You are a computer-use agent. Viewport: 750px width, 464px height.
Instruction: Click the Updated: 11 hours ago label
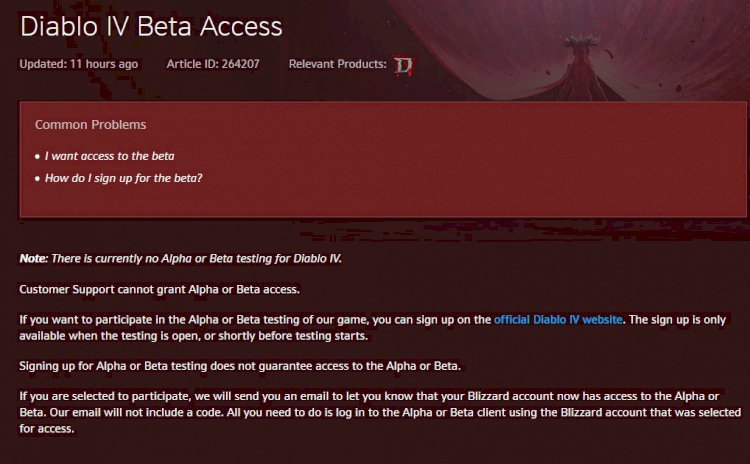(78, 64)
